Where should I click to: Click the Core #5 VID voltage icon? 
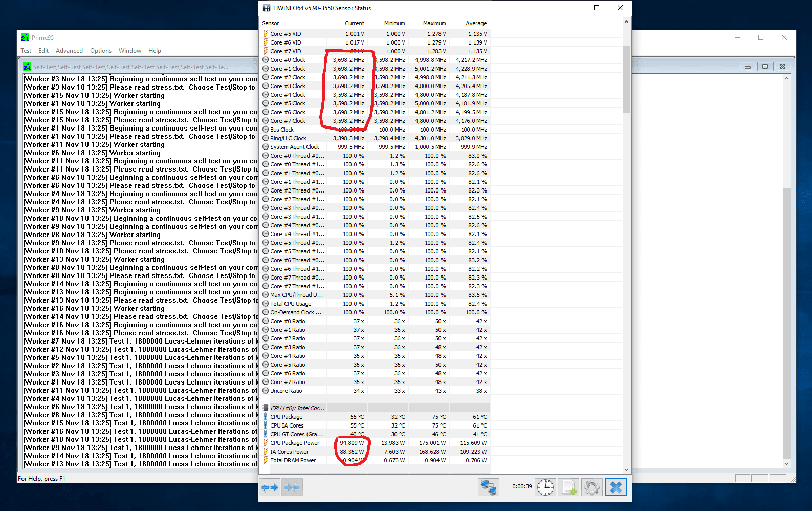(266, 34)
